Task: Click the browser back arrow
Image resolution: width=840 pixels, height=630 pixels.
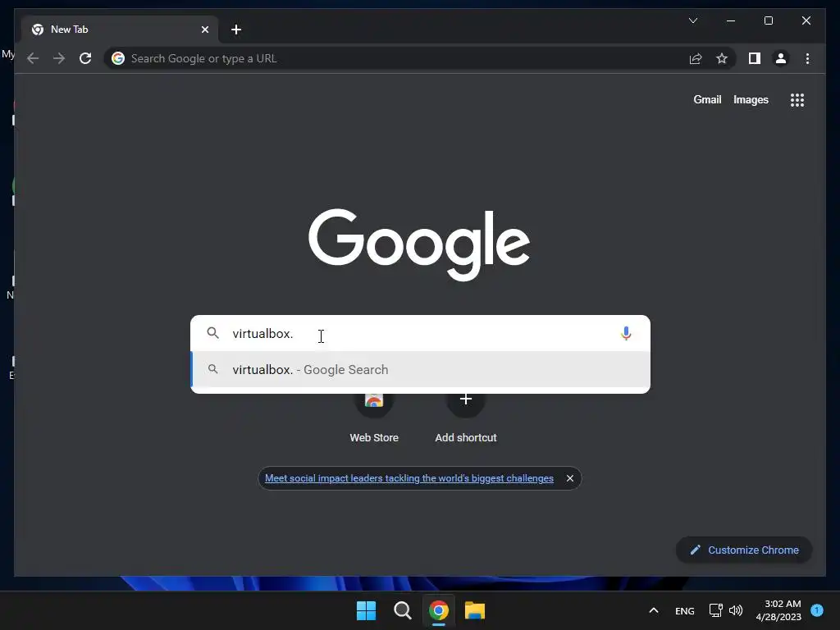Action: coord(33,58)
